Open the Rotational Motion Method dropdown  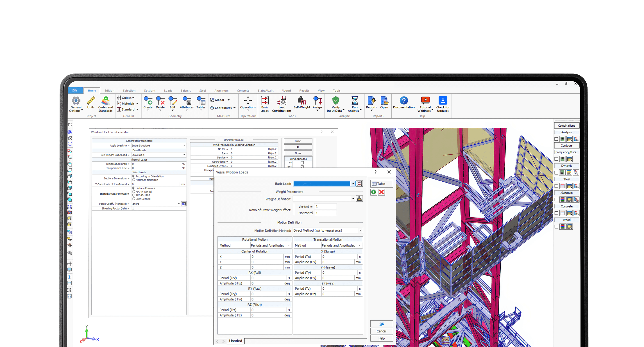point(289,245)
